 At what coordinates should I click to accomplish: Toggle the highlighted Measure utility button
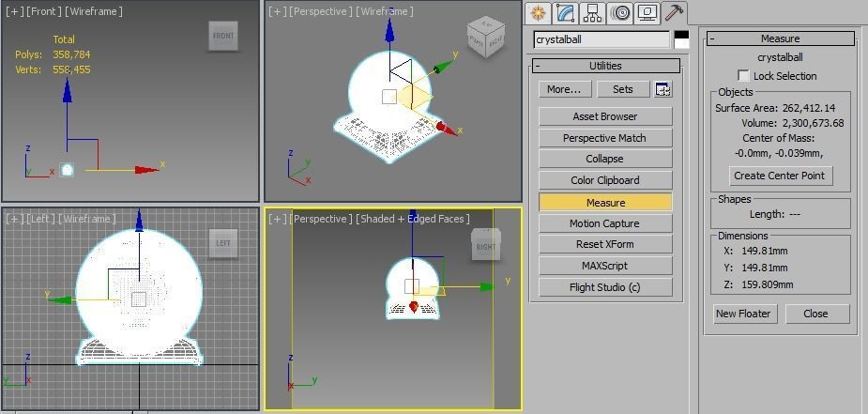[605, 203]
